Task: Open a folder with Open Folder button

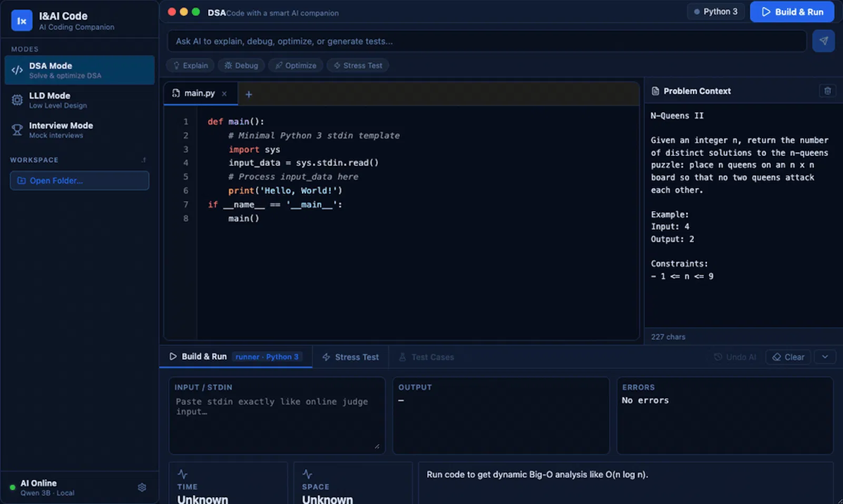Action: [80, 181]
